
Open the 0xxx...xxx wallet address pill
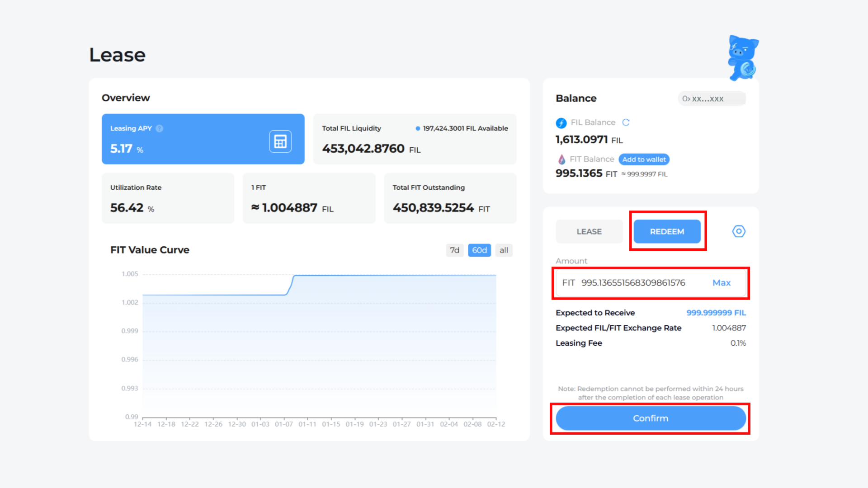tap(711, 99)
